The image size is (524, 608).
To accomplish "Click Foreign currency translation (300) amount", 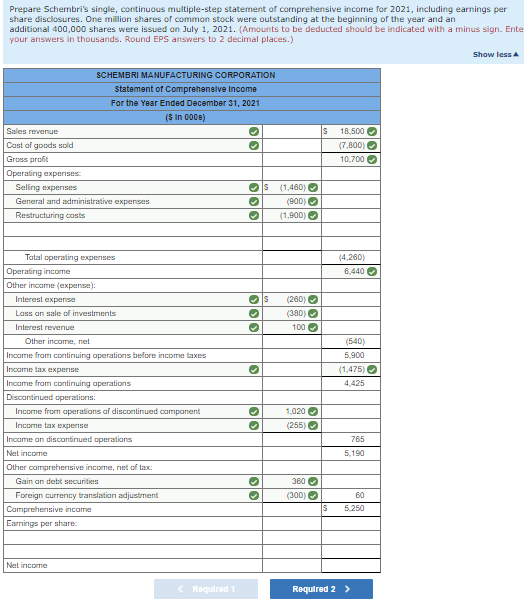I will (x=292, y=495).
